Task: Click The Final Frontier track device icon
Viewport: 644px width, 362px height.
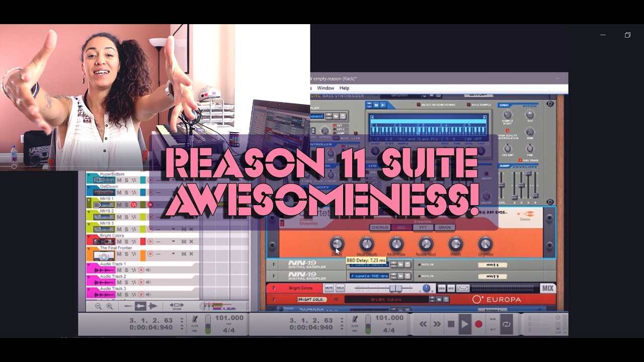Action: click(x=104, y=255)
